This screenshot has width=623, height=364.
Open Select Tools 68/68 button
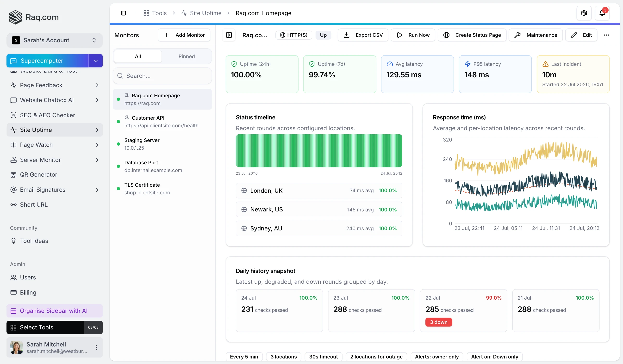point(54,327)
